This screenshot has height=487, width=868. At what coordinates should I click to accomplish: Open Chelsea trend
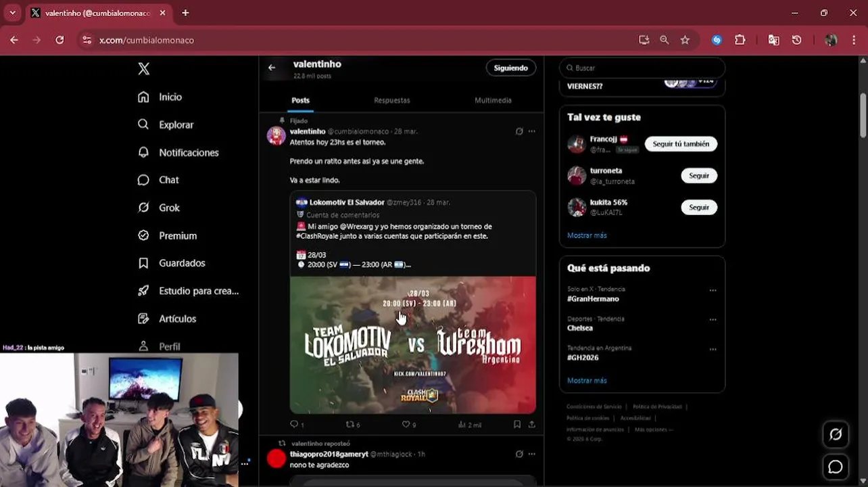[x=580, y=328]
